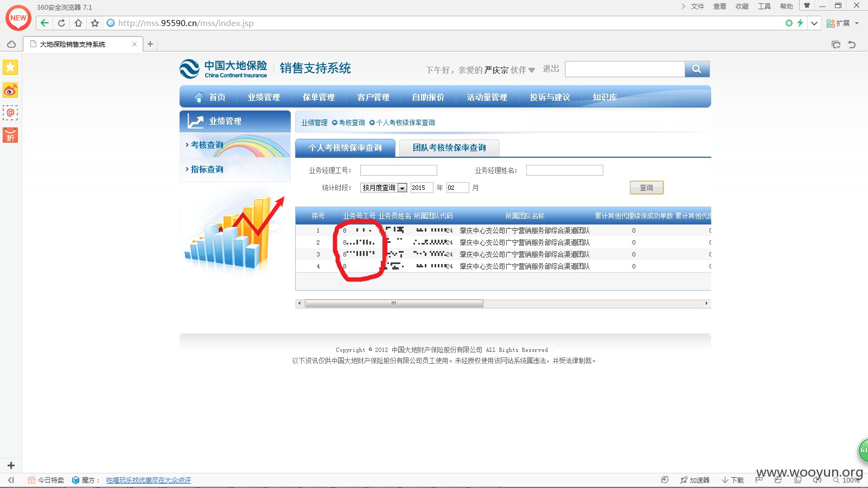Click the NEW browser logo badge

click(18, 18)
